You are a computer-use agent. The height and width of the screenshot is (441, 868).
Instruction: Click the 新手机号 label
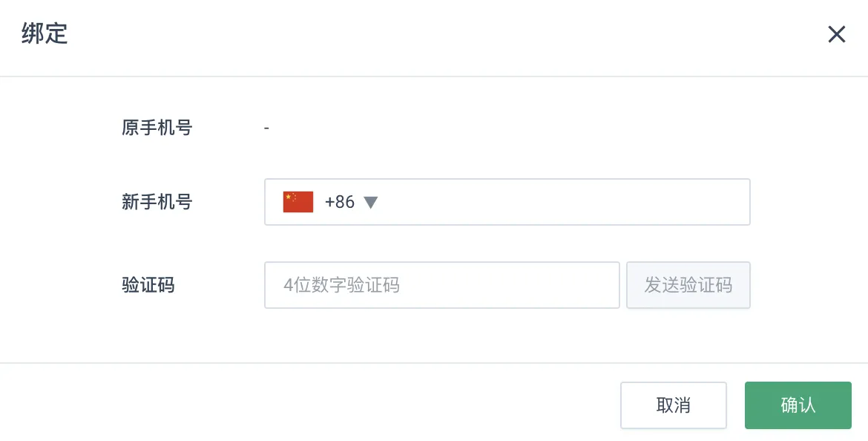pyautogui.click(x=157, y=202)
